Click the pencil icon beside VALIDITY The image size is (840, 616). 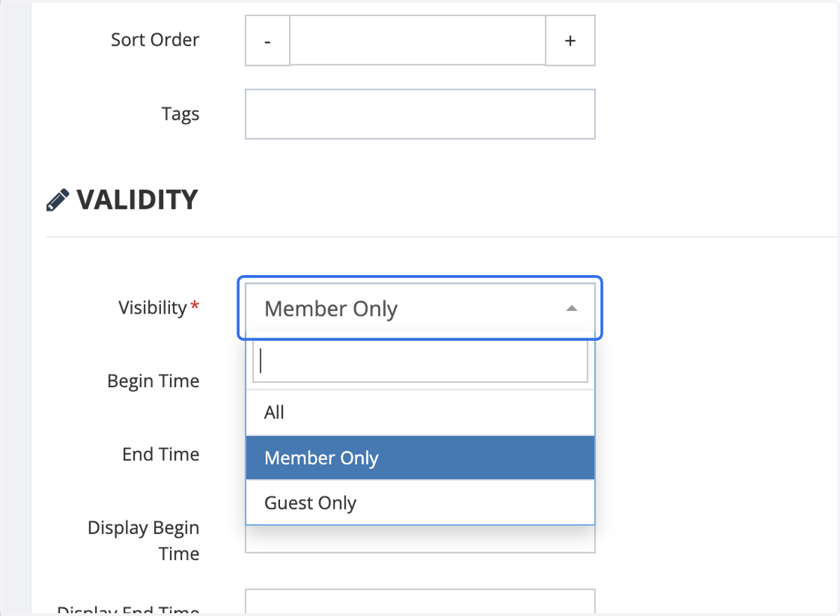pos(57,200)
